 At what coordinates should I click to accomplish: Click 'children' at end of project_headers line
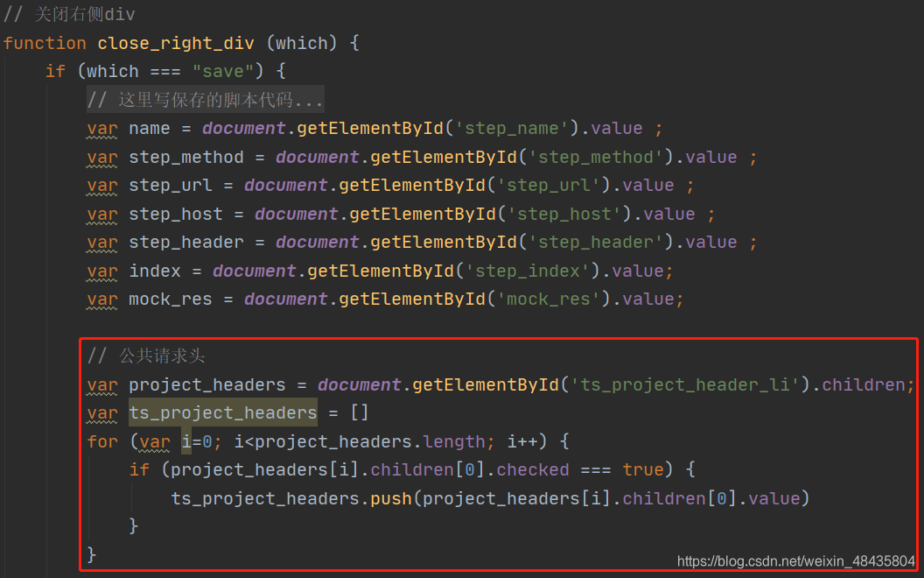[864, 385]
